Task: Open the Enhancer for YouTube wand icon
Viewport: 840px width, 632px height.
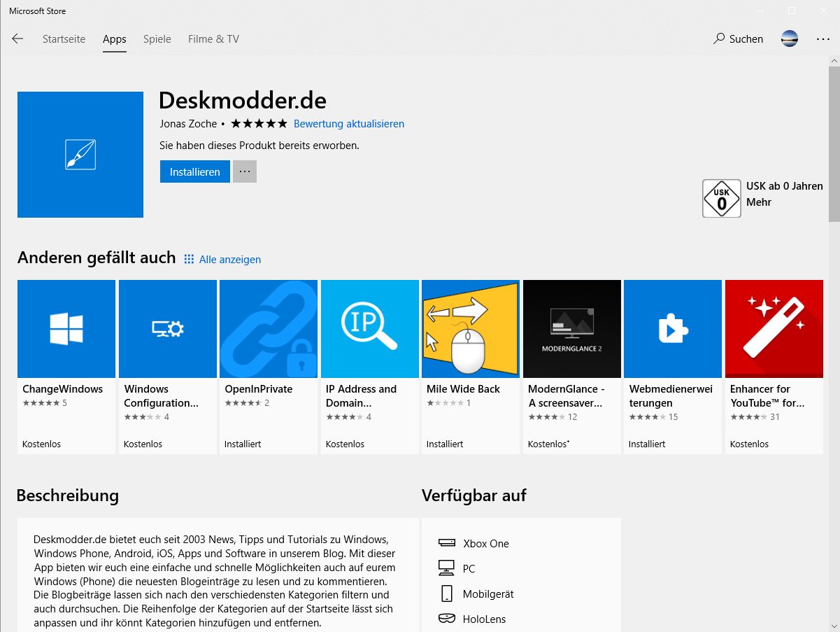Action: point(774,329)
